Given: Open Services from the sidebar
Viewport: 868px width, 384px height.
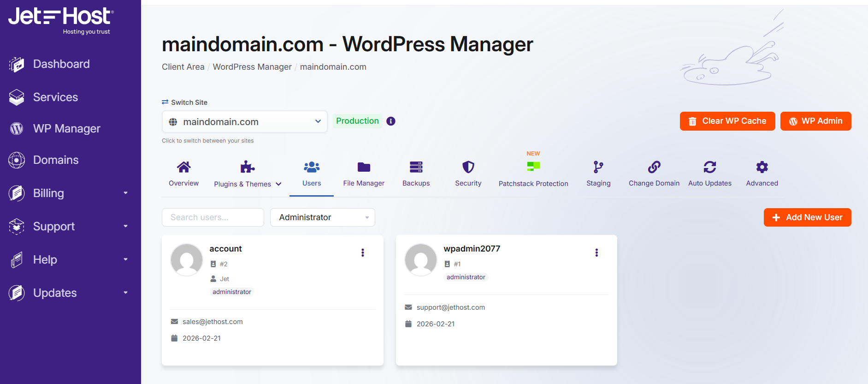Looking at the screenshot, I should [55, 97].
